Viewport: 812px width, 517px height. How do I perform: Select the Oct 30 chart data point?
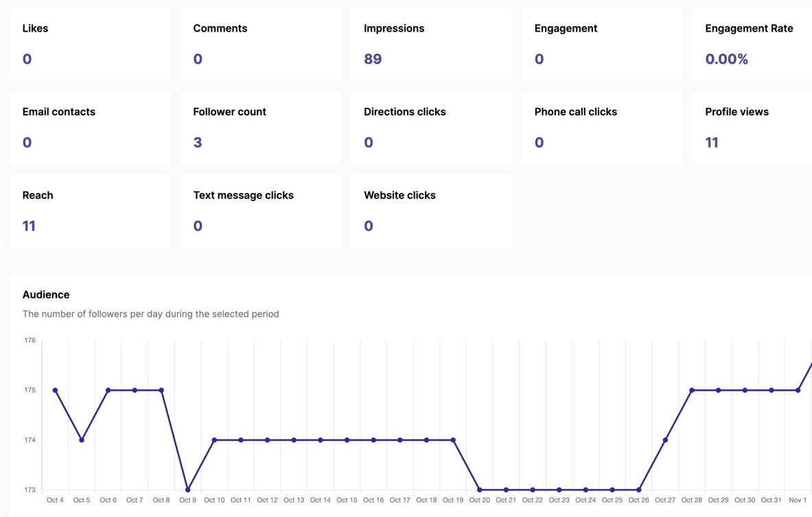point(745,390)
